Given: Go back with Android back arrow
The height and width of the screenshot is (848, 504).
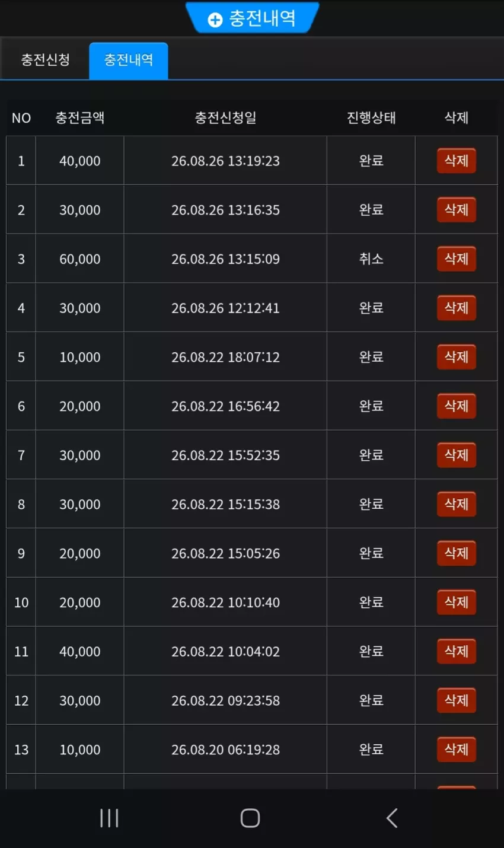Looking at the screenshot, I should point(391,818).
